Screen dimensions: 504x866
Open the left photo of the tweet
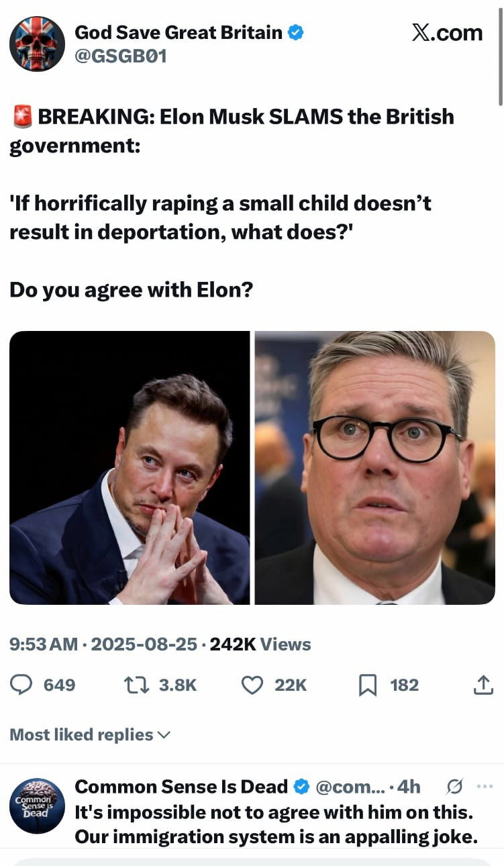pos(130,468)
